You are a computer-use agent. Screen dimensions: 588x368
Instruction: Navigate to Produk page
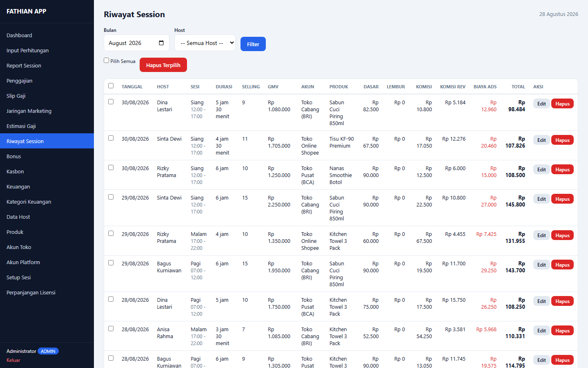[x=47, y=232]
